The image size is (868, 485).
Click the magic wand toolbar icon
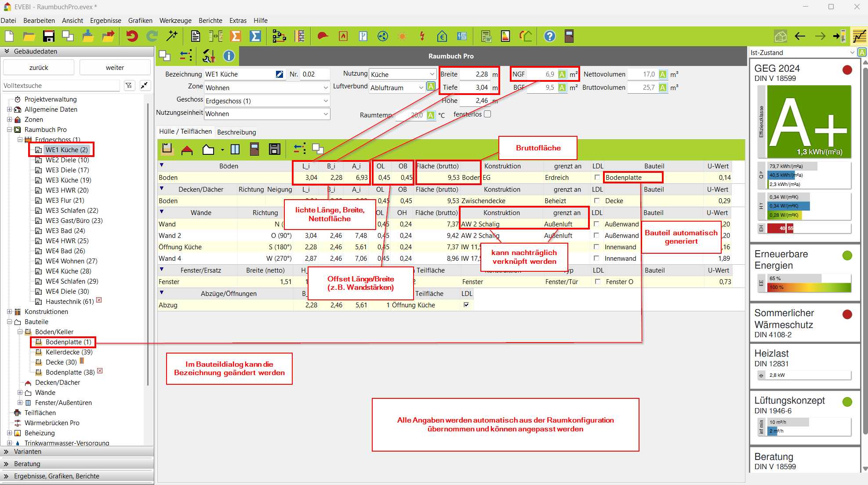click(172, 36)
